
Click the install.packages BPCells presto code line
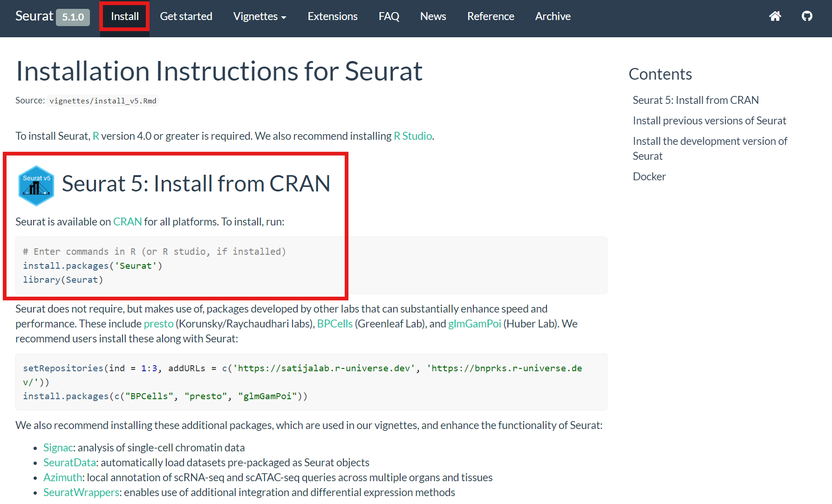coord(165,396)
